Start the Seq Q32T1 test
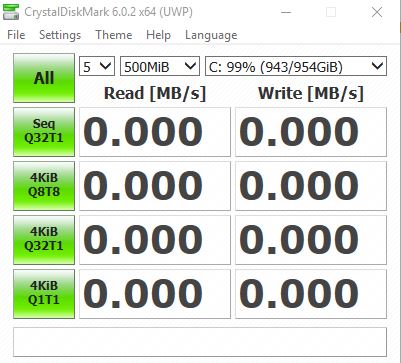The width and height of the screenshot is (401, 363). pos(44,132)
